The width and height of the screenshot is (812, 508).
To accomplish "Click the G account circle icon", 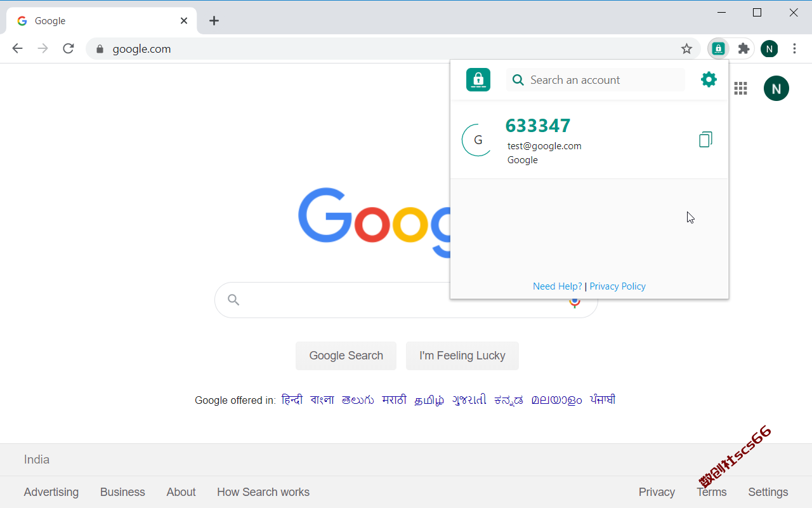I will 478,140.
